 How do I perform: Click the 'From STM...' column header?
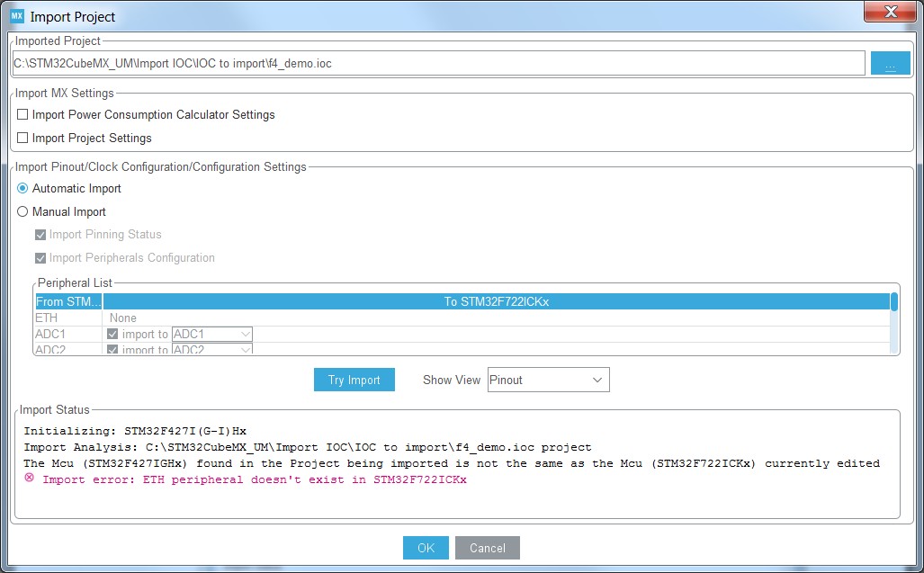[x=68, y=301]
